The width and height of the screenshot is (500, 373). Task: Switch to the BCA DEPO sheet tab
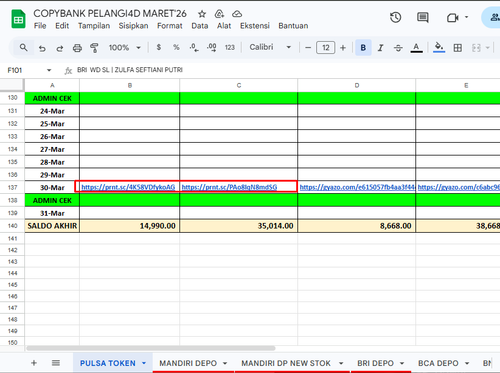[x=438, y=363]
